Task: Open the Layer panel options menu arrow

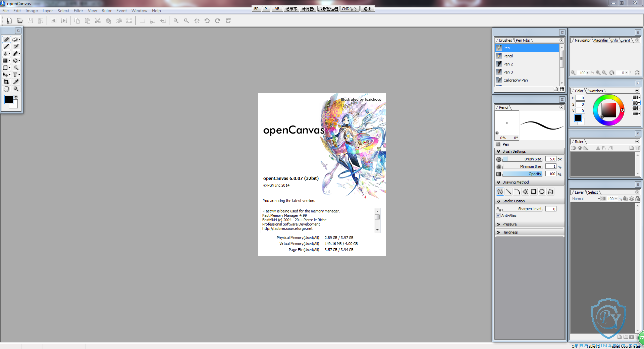Action: (x=637, y=192)
